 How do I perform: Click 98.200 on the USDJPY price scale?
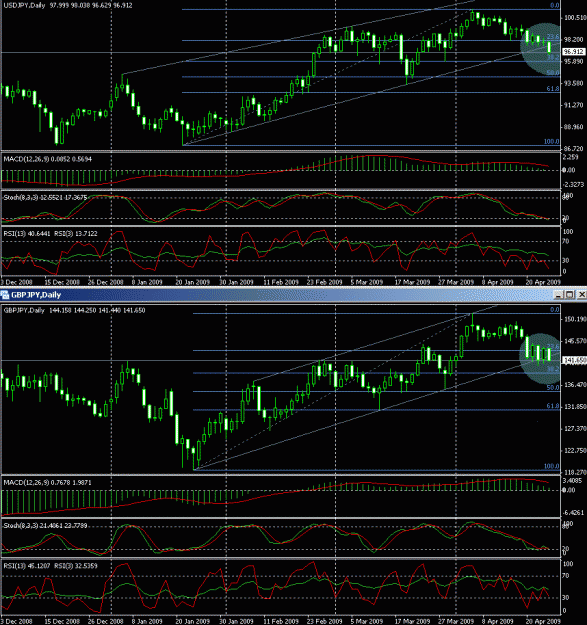[x=575, y=40]
